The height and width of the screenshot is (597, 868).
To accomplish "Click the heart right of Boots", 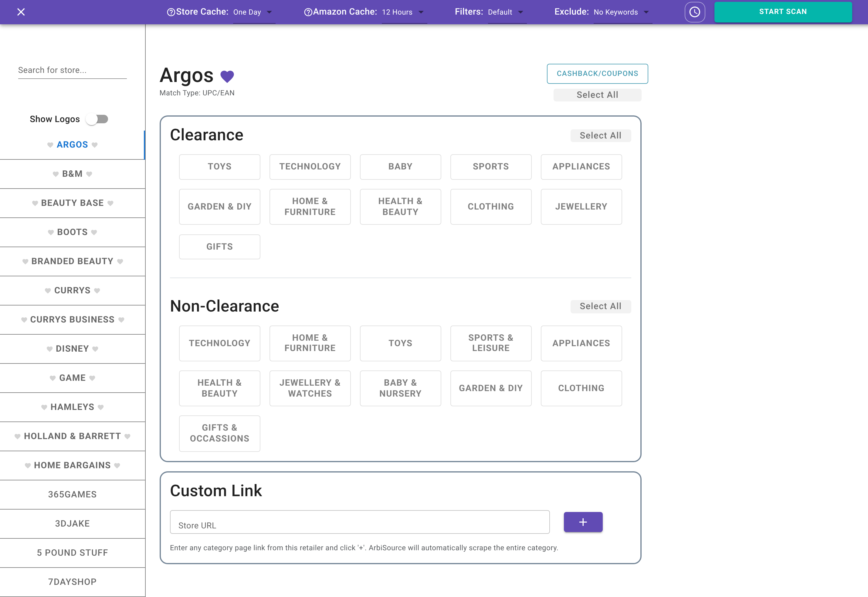I will tap(94, 232).
